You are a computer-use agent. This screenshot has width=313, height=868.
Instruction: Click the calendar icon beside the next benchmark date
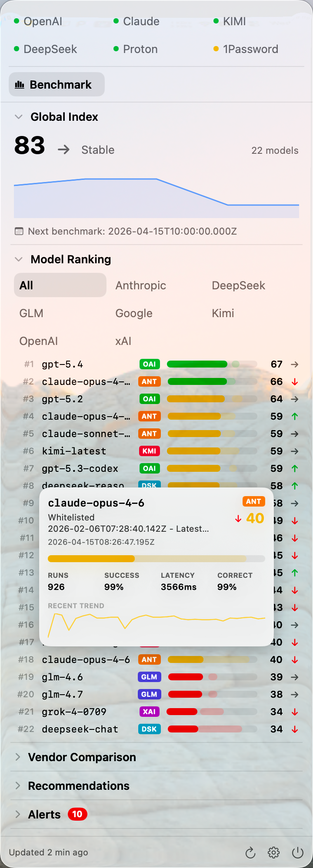click(x=18, y=231)
